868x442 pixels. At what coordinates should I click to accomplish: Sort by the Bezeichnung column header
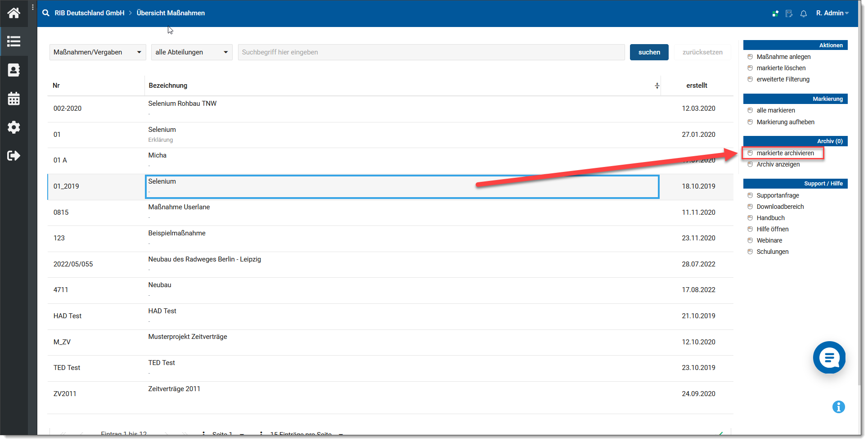pos(168,86)
